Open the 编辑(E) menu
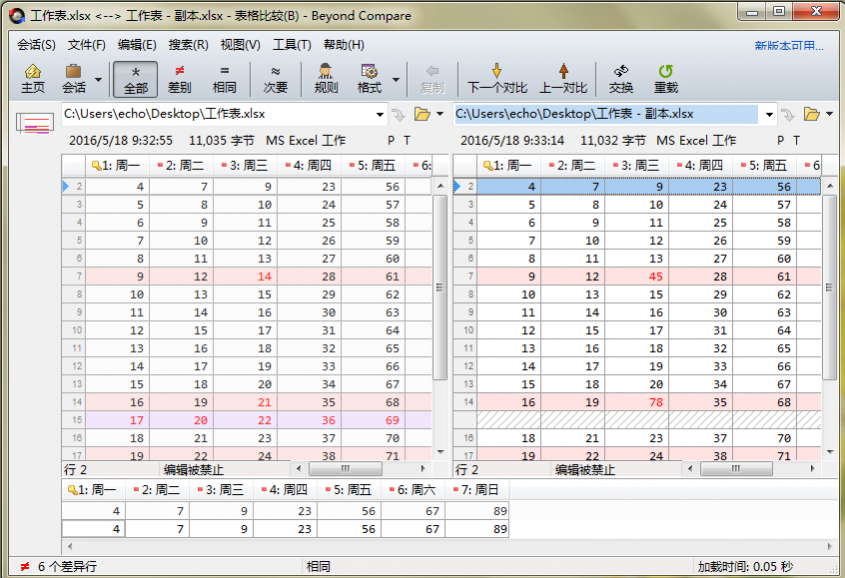The height and width of the screenshot is (578, 845). pos(137,45)
